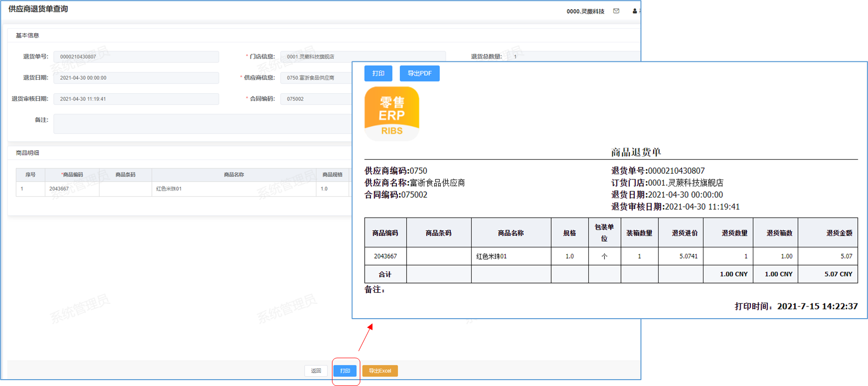Select the 退货日期 date field
This screenshot has width=868, height=386.
pos(136,78)
